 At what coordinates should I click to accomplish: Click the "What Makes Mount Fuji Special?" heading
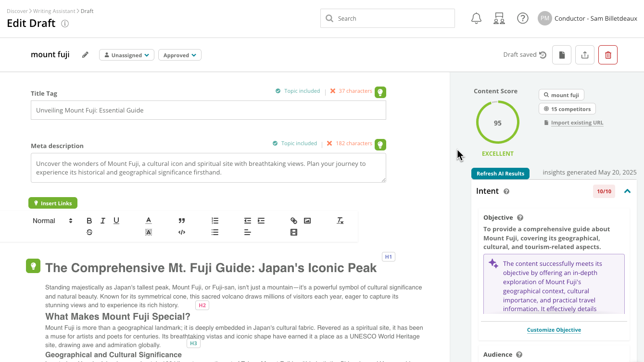[x=118, y=316]
